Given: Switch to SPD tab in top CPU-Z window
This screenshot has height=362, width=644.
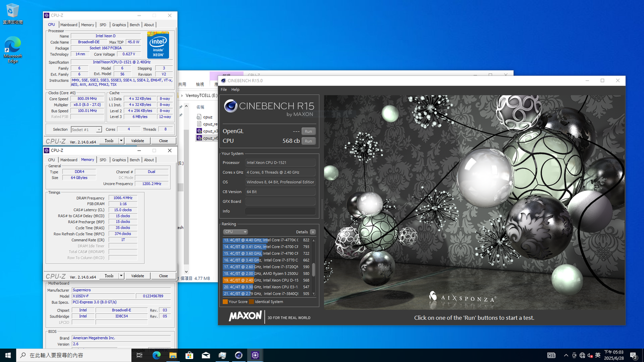Looking at the screenshot, I should click(103, 25).
